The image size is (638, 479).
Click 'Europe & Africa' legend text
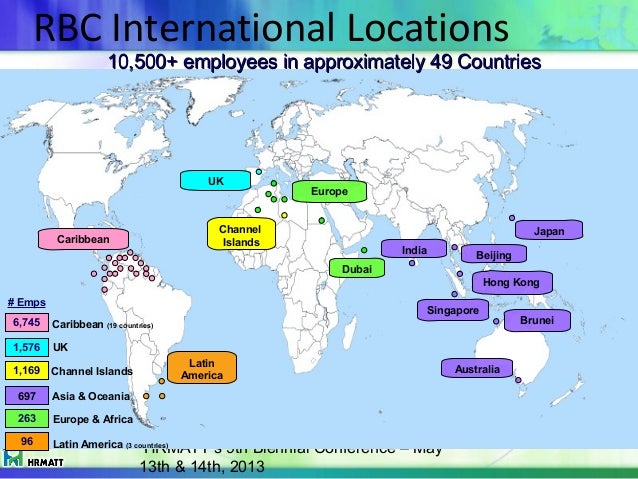click(x=93, y=419)
